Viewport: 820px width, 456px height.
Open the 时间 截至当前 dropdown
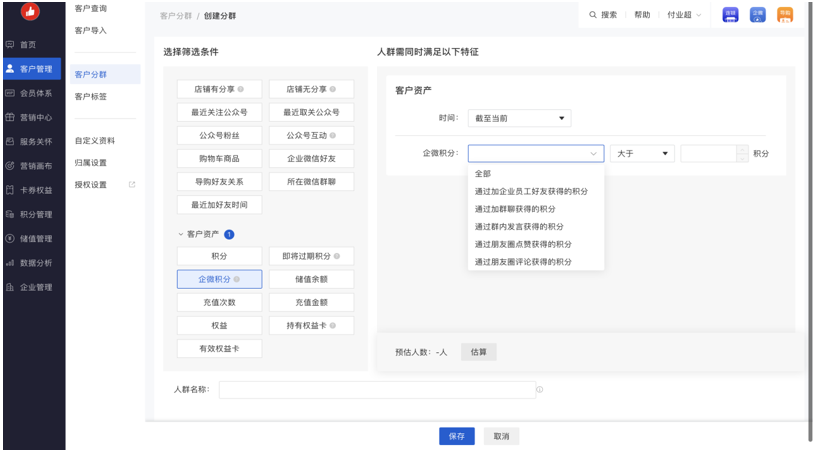(519, 118)
